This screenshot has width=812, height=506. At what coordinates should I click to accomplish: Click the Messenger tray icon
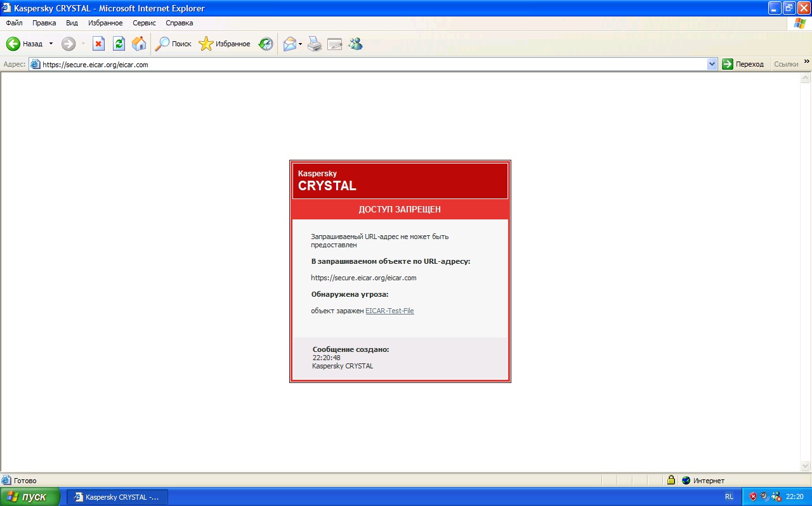point(776,496)
